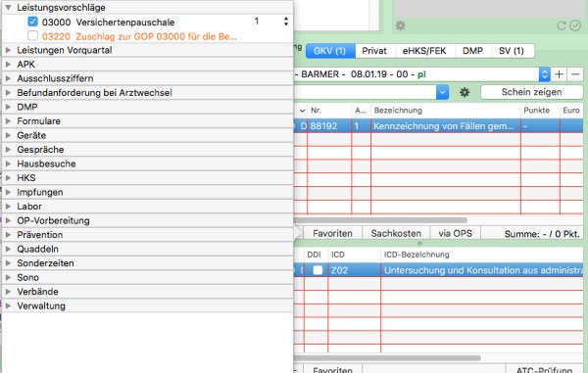The image size is (588, 373).
Task: Switch to the GKV (1) tab
Action: [330, 51]
